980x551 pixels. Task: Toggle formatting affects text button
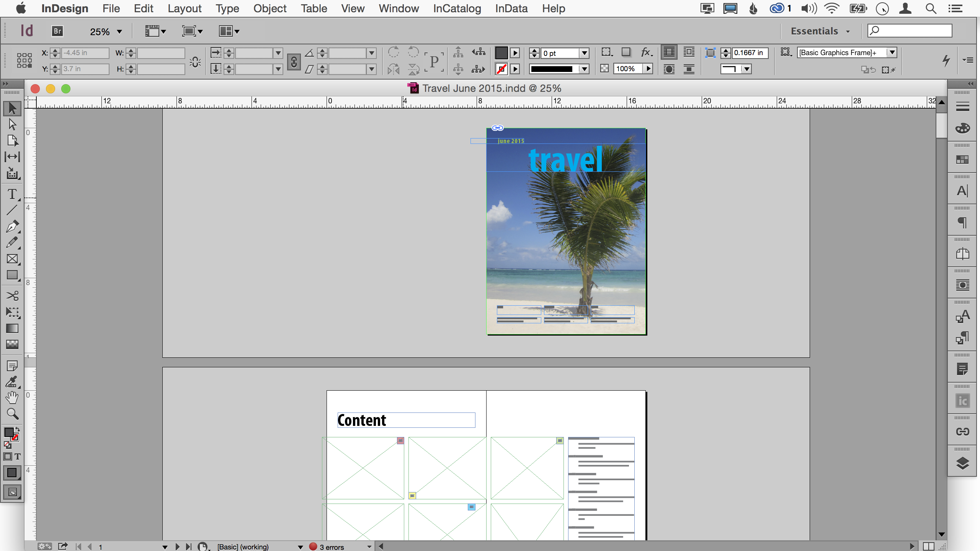click(18, 456)
